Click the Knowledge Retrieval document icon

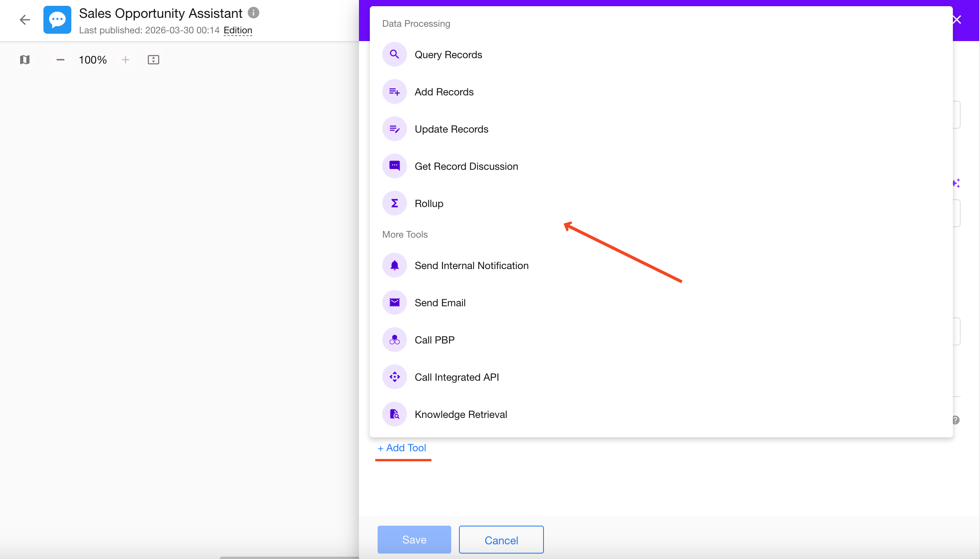pos(394,414)
